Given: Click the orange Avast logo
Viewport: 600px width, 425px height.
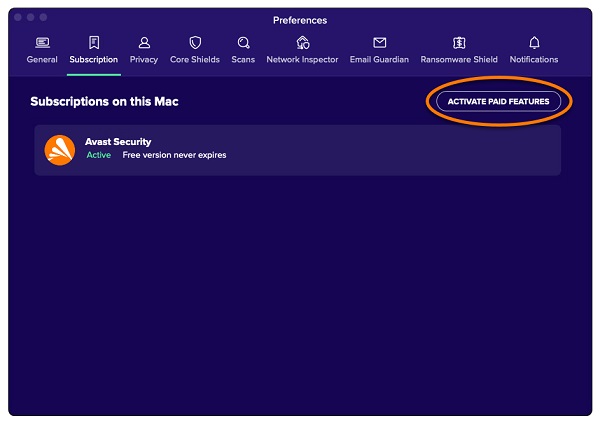Looking at the screenshot, I should click(60, 150).
